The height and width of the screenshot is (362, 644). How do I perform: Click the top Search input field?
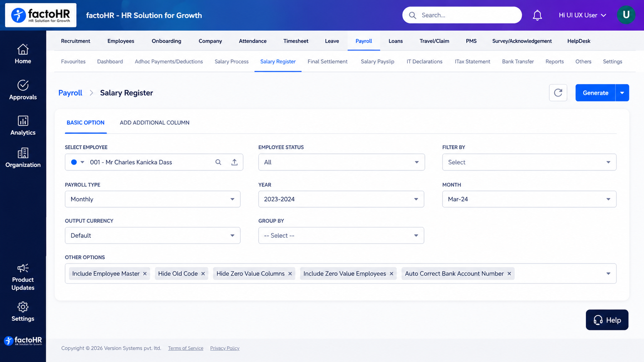[x=462, y=15]
